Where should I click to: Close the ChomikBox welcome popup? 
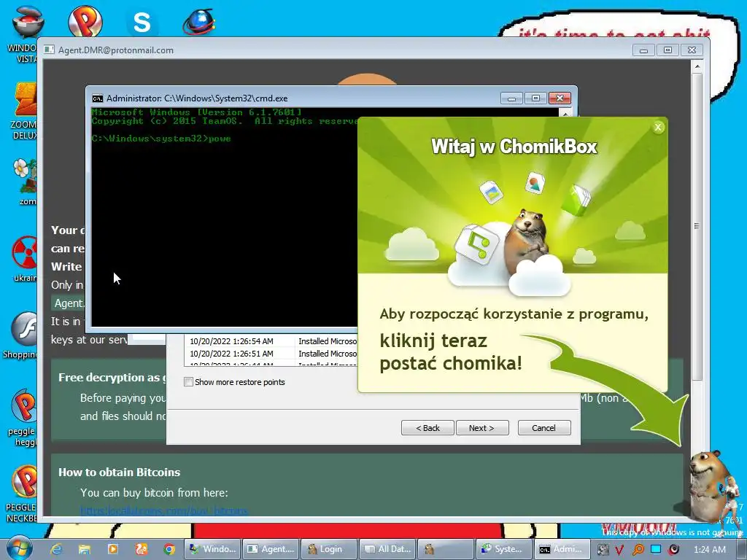658,127
